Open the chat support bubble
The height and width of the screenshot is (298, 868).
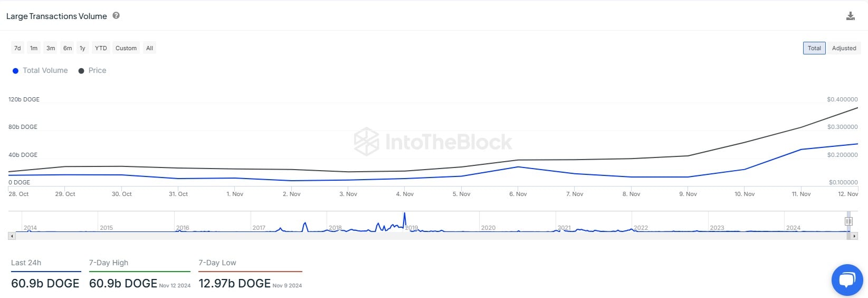(x=847, y=280)
